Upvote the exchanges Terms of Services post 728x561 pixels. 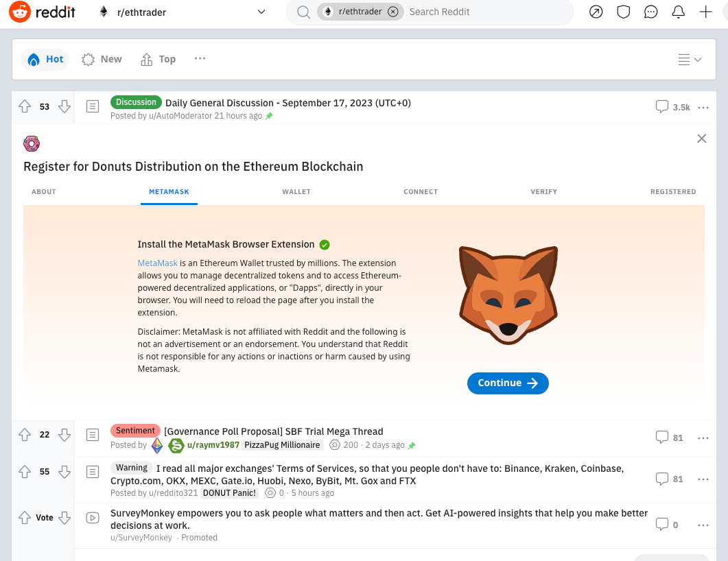[25, 472]
